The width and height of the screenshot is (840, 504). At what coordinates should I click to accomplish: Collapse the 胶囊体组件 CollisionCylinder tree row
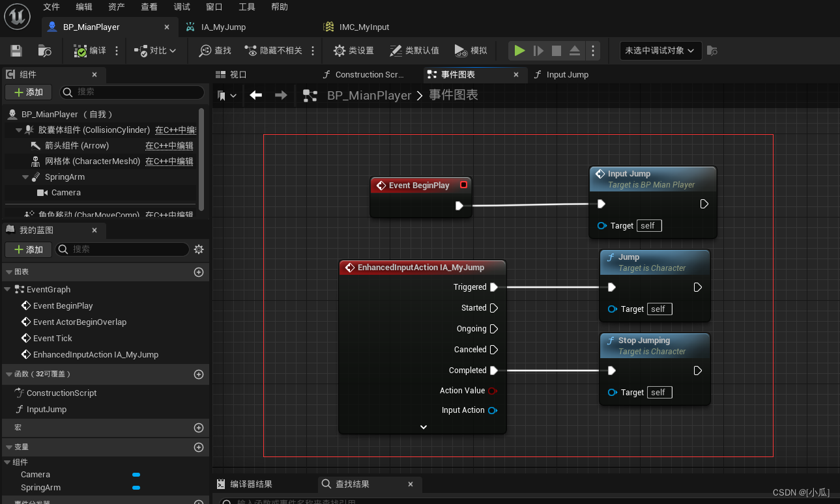pos(19,130)
